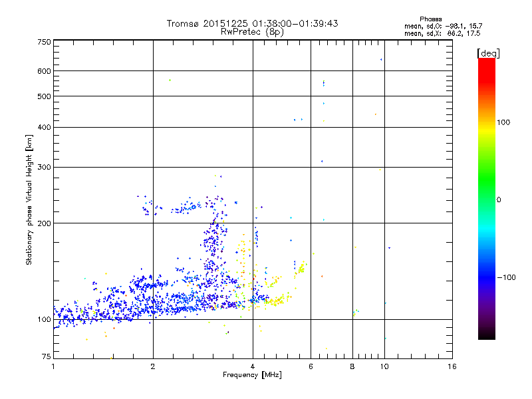Click the "mean, sd,O: -98.1, 15.7" line

(x=443, y=26)
